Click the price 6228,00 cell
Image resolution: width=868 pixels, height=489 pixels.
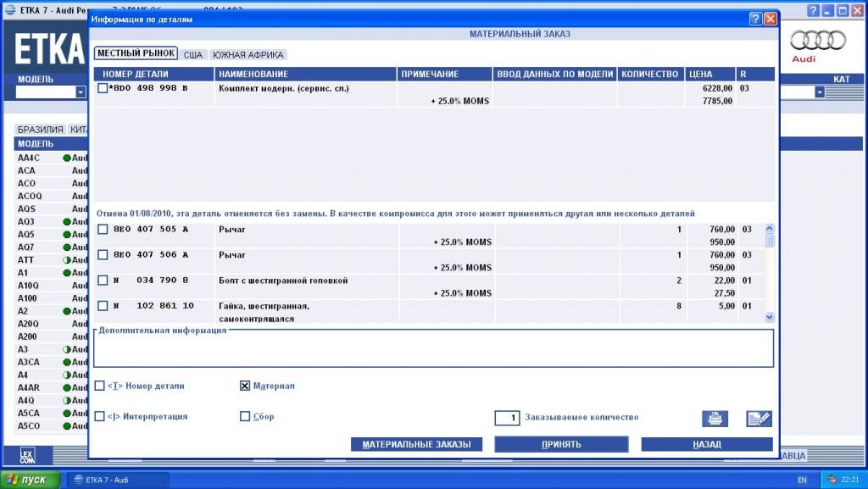717,88
